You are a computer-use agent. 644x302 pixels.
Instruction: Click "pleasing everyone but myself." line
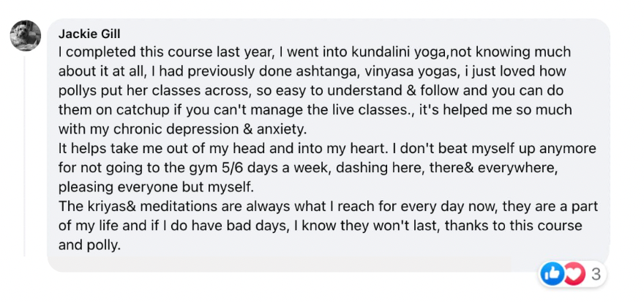(157, 188)
